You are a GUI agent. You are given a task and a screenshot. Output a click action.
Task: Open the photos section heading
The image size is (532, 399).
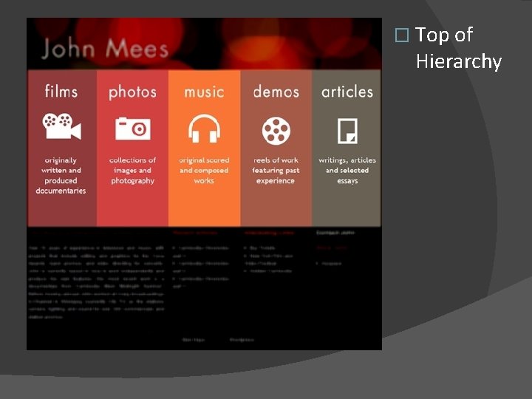coord(133,92)
